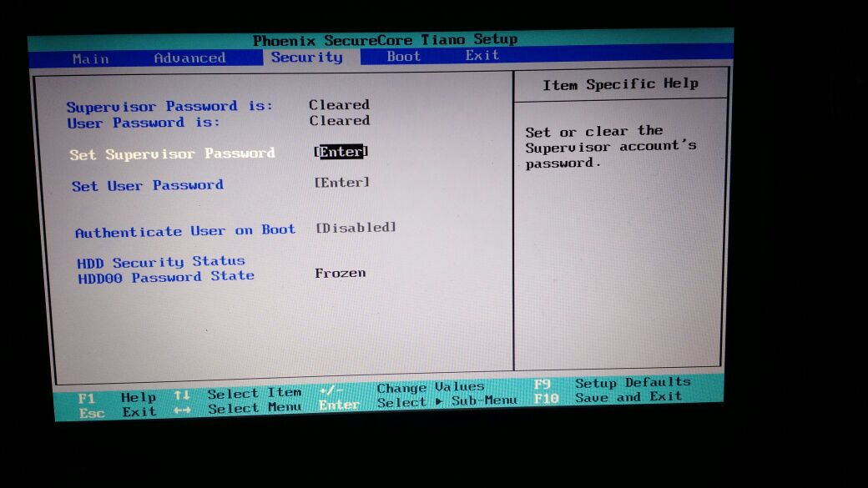Image resolution: width=868 pixels, height=488 pixels.
Task: Go to the Boot tab
Action: pos(404,56)
